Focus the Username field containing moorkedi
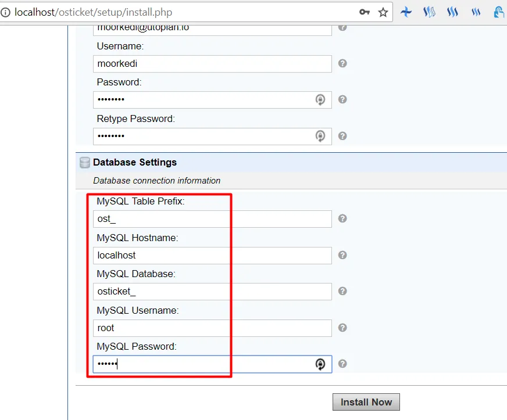Screen dimensions: 507x420 point(212,64)
